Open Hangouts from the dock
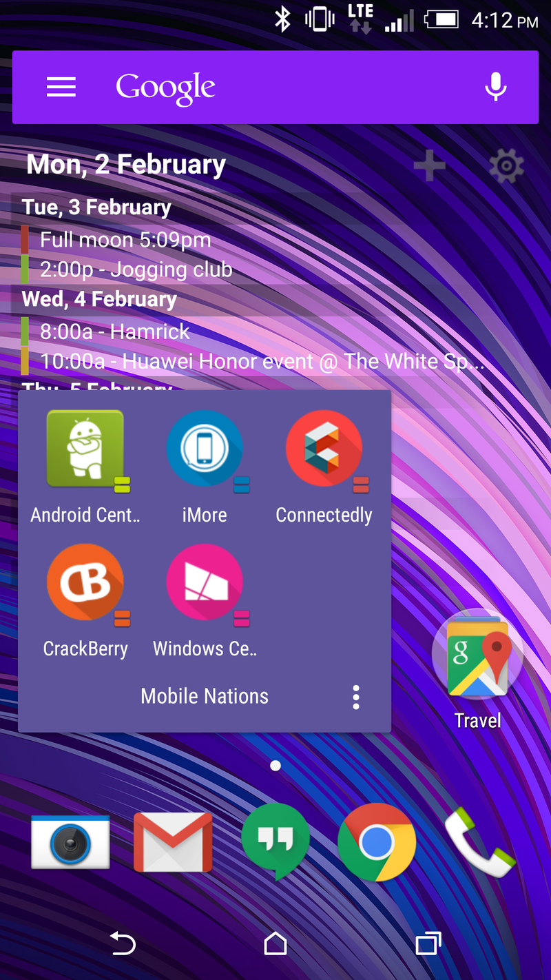 pos(275,841)
